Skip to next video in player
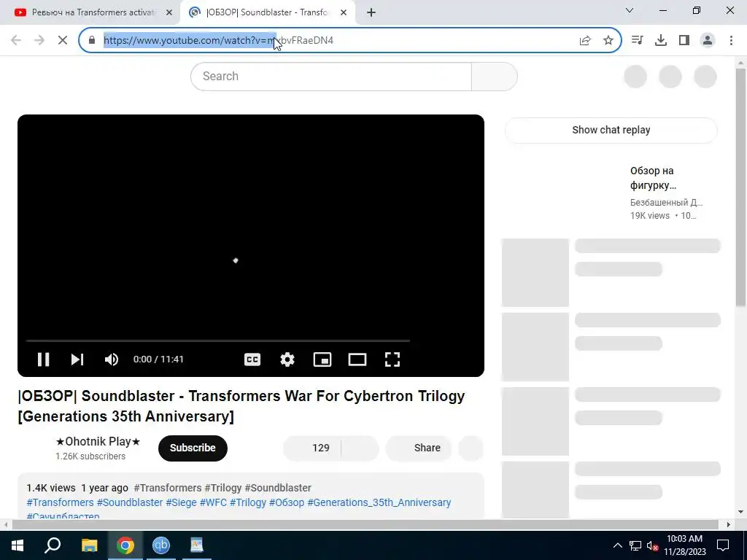 pyautogui.click(x=77, y=359)
